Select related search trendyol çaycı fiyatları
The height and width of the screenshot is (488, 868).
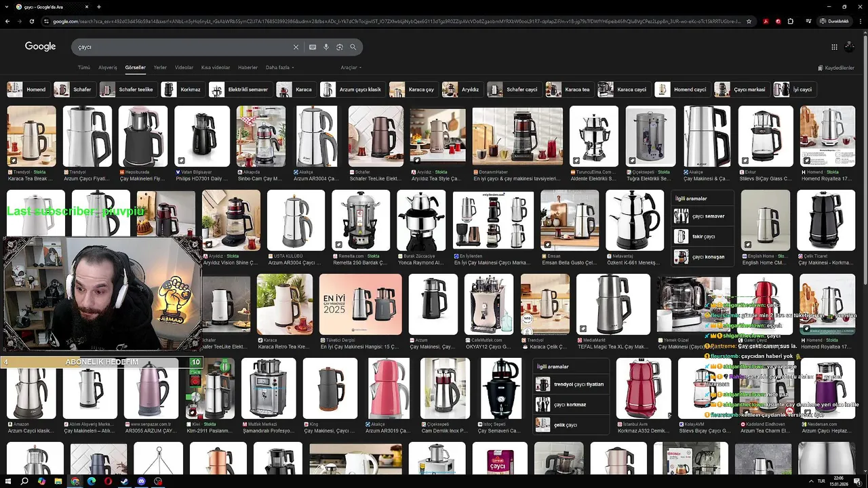pyautogui.click(x=571, y=384)
